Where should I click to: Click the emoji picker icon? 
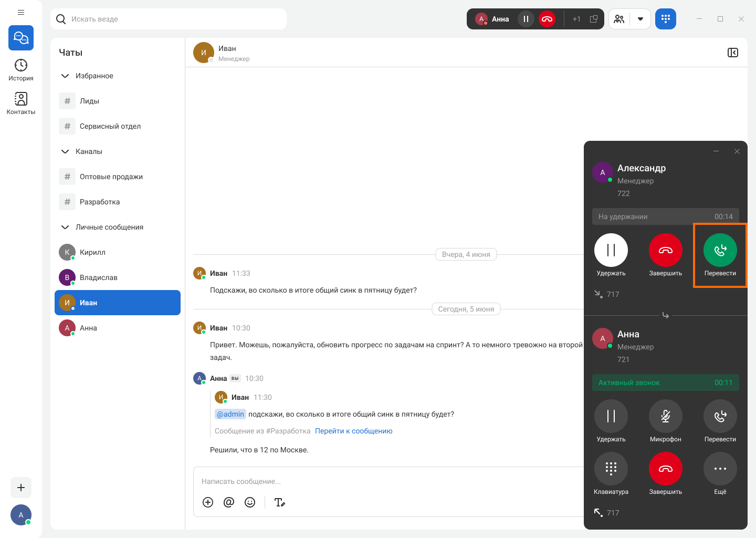[x=250, y=502]
